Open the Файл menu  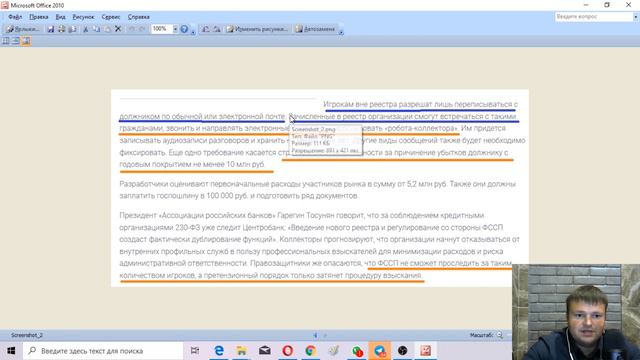(x=15, y=17)
